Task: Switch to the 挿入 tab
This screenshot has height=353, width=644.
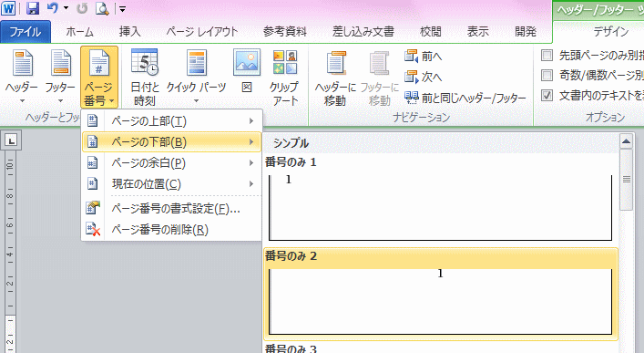Action: pos(129,32)
